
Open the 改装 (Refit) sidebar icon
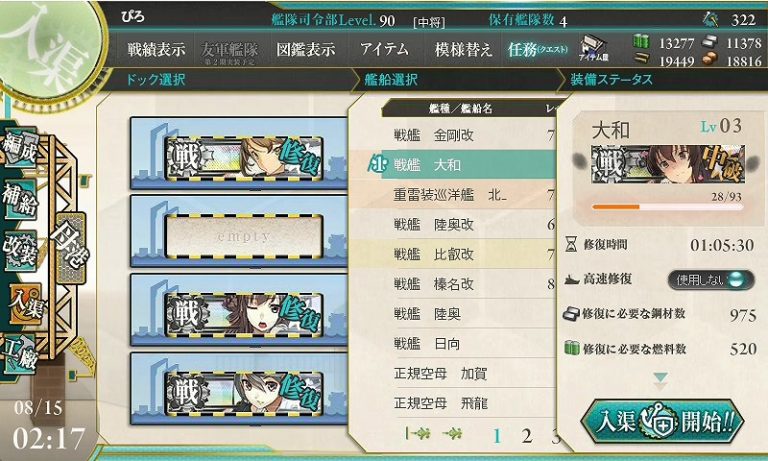point(20,251)
